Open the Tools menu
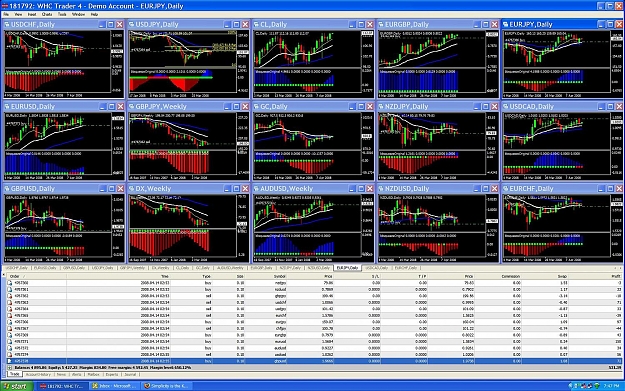This screenshot has width=625, height=391. pos(62,14)
